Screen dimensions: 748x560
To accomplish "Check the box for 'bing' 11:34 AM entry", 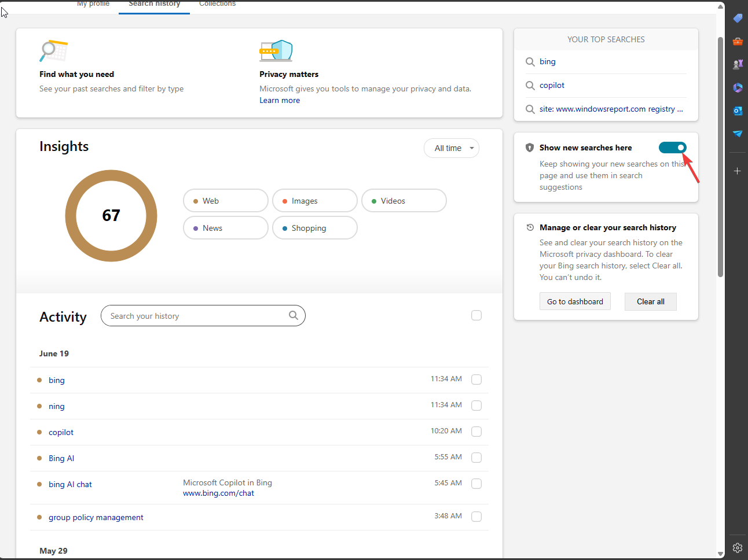I will pyautogui.click(x=476, y=380).
